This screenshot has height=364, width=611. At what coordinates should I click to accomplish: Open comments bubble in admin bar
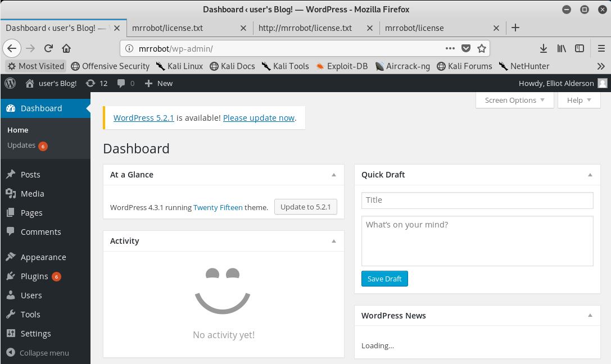(x=126, y=83)
